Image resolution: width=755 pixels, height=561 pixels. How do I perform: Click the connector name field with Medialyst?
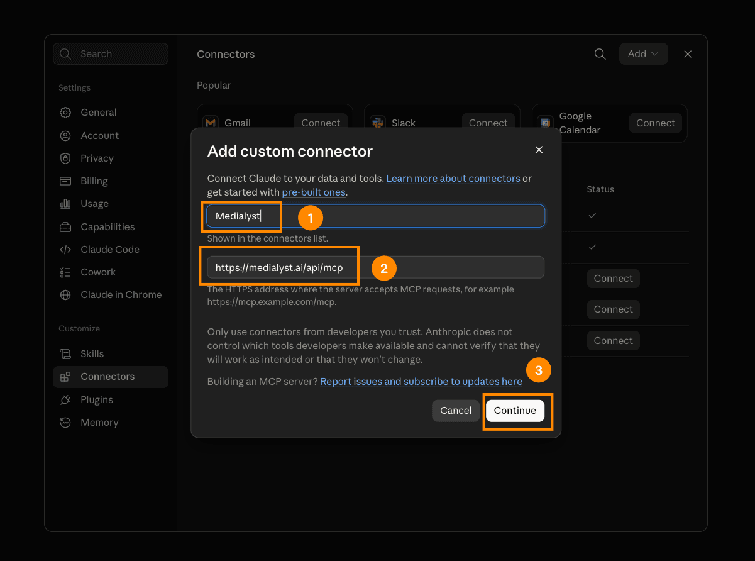click(376, 216)
